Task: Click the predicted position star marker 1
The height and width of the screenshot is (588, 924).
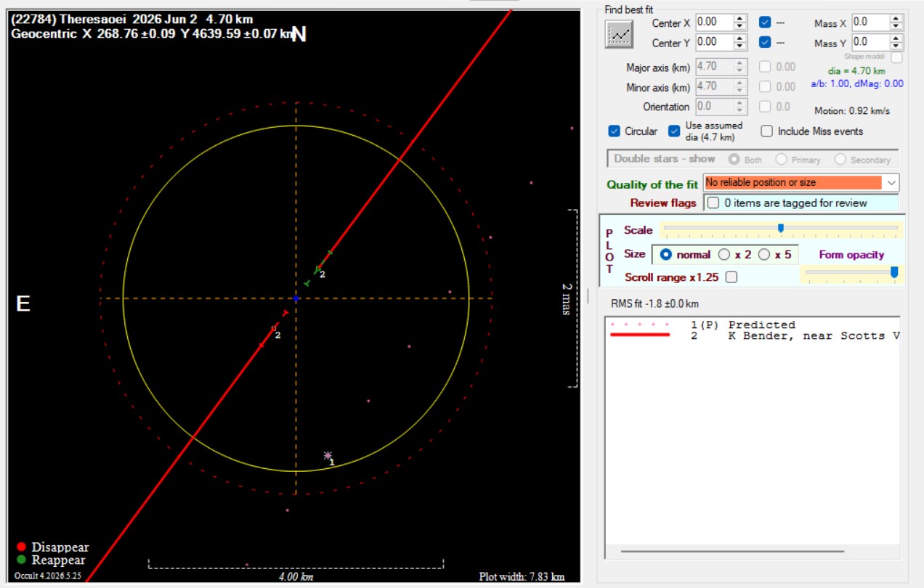Action: click(328, 456)
